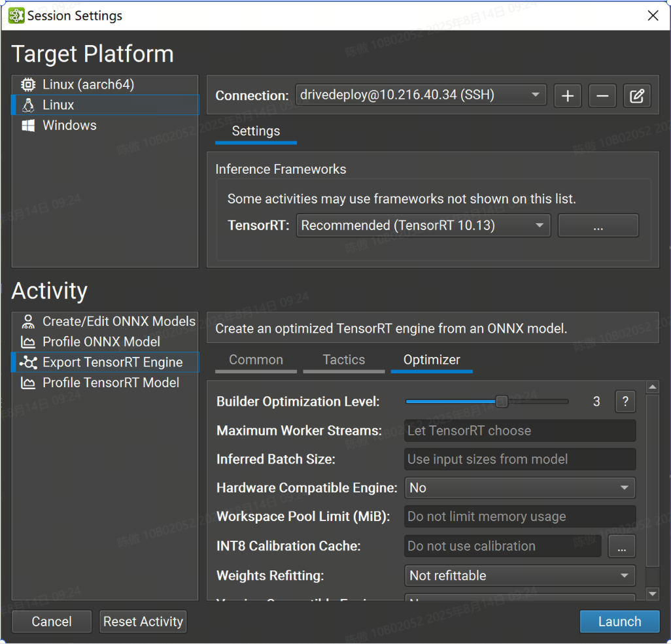
Task: Select the Linux (aarch64) chip icon
Action: click(x=28, y=84)
